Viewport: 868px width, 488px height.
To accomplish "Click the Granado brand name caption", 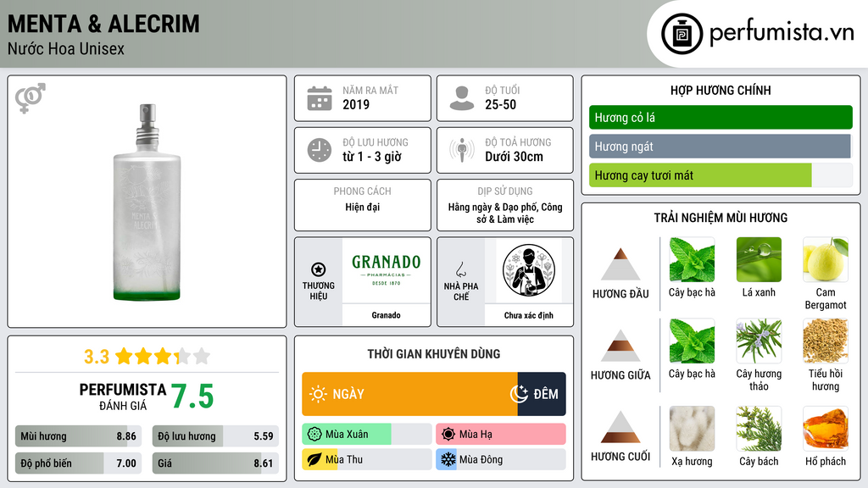I will [386, 315].
